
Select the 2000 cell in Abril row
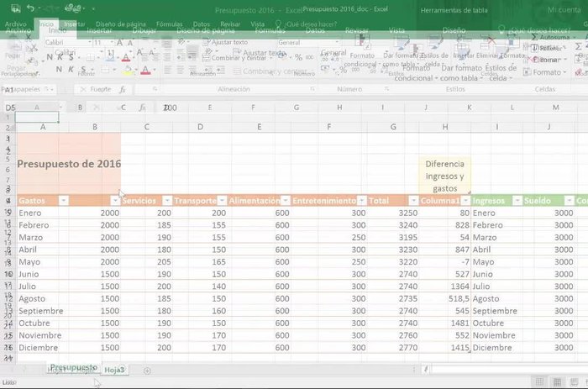coord(95,250)
